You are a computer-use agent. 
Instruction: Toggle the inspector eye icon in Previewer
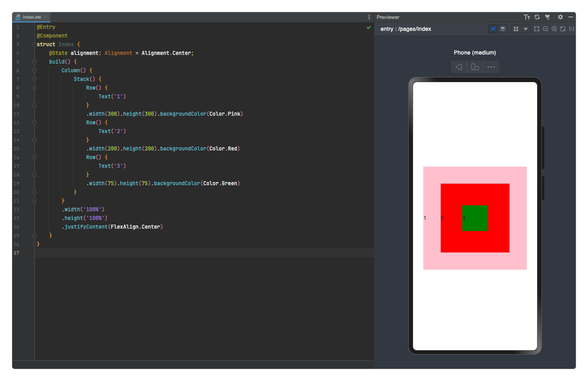[493, 29]
